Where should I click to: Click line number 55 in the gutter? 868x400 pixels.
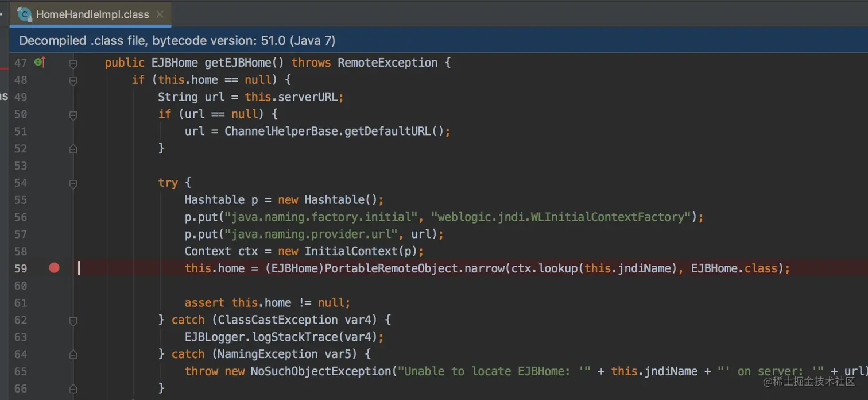click(x=20, y=200)
